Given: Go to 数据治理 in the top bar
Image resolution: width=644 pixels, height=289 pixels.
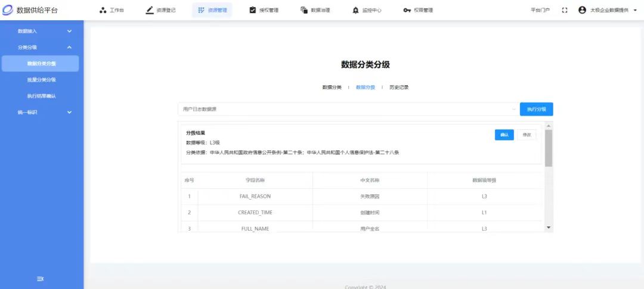Looking at the screenshot, I should (315, 10).
